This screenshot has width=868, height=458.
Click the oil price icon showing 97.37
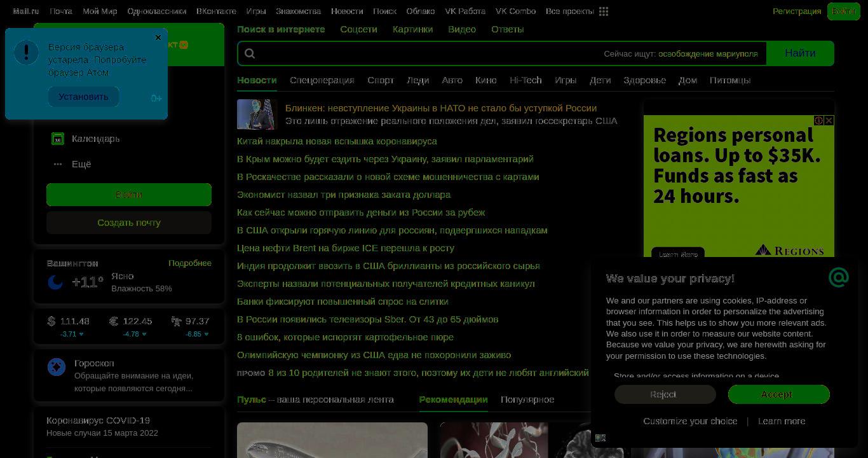176,321
